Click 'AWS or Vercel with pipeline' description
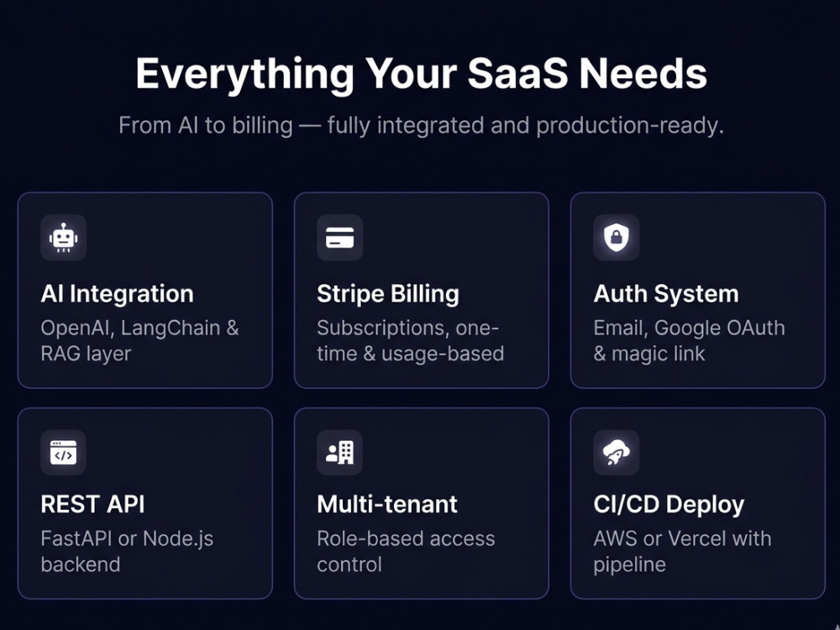840x630 pixels. click(x=682, y=551)
